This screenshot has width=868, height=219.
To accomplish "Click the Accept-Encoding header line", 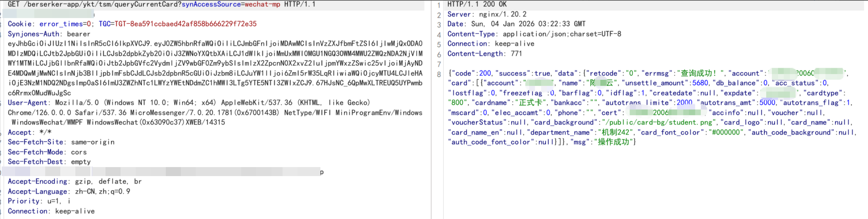I will (75, 181).
